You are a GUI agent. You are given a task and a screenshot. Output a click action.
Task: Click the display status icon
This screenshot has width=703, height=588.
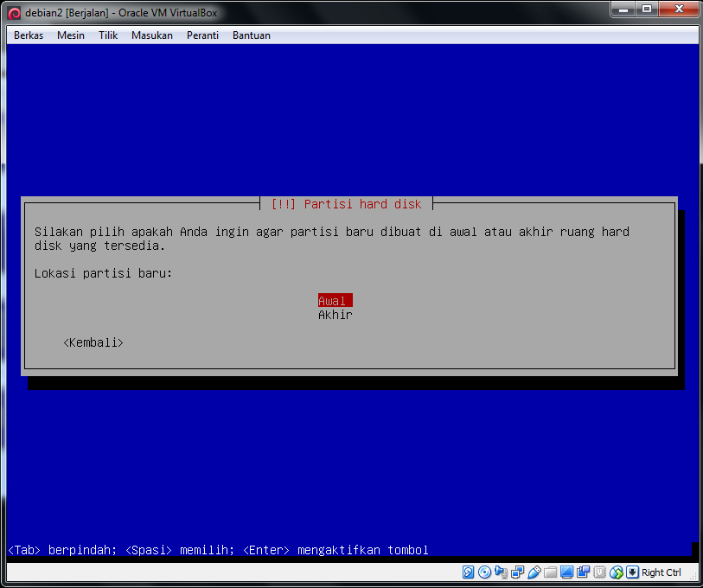(x=566, y=572)
